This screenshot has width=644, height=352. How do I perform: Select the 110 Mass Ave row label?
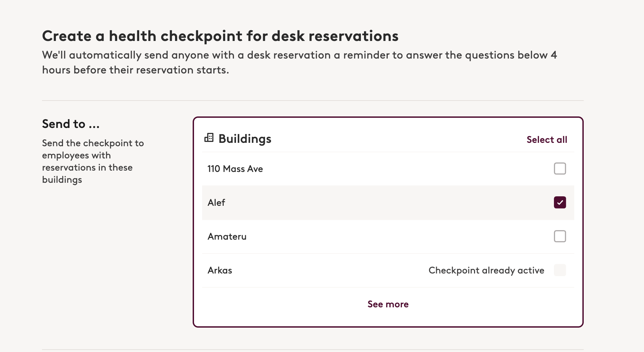click(235, 169)
